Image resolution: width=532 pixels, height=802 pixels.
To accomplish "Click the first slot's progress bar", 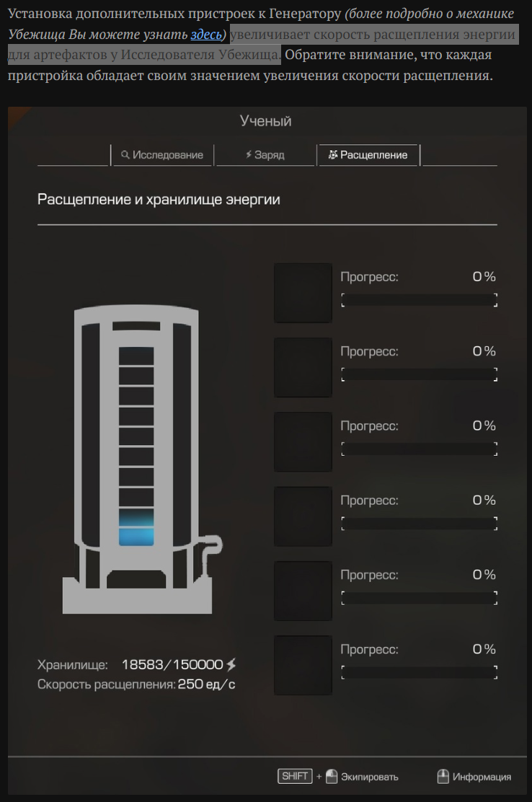I will tap(420, 300).
